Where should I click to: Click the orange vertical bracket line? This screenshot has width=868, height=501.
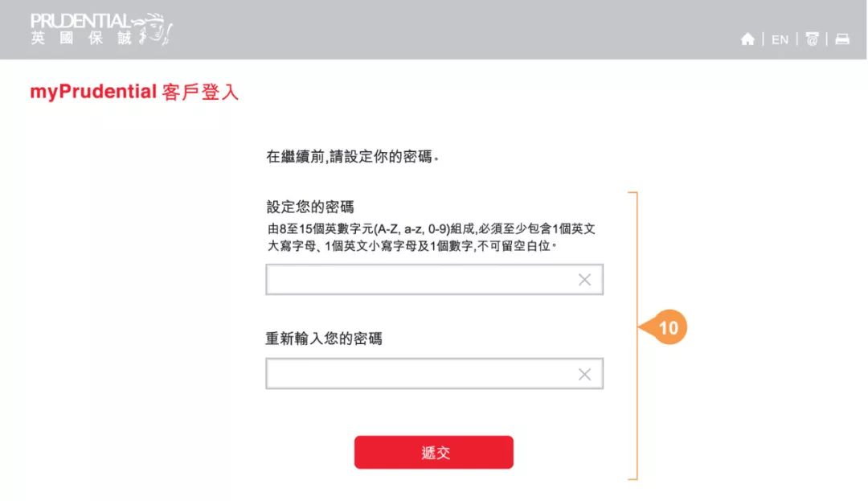637,335
